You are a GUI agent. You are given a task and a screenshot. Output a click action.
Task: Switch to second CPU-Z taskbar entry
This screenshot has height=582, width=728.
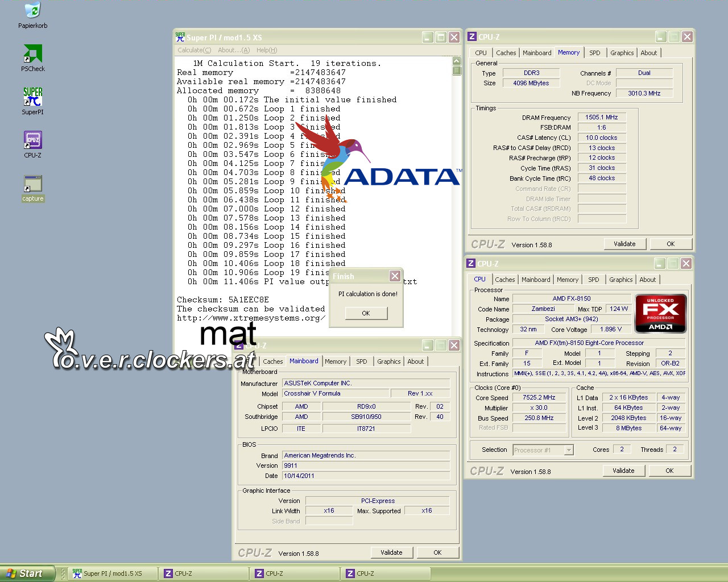[295, 573]
